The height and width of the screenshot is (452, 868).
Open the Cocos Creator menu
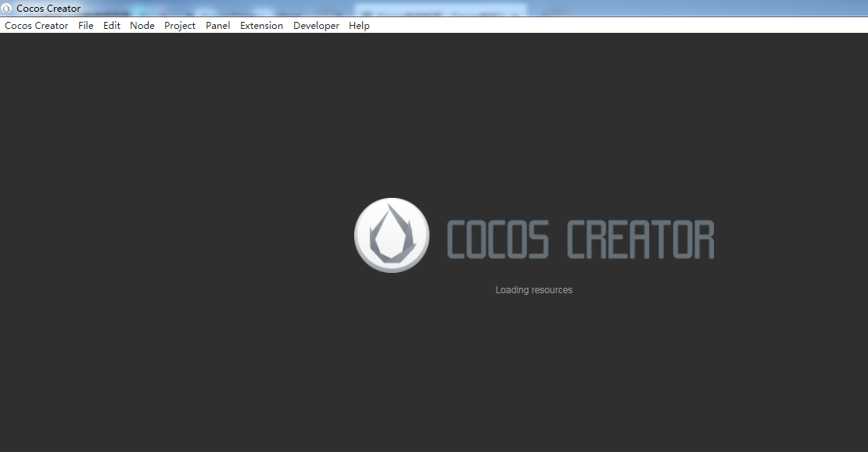pyautogui.click(x=37, y=26)
